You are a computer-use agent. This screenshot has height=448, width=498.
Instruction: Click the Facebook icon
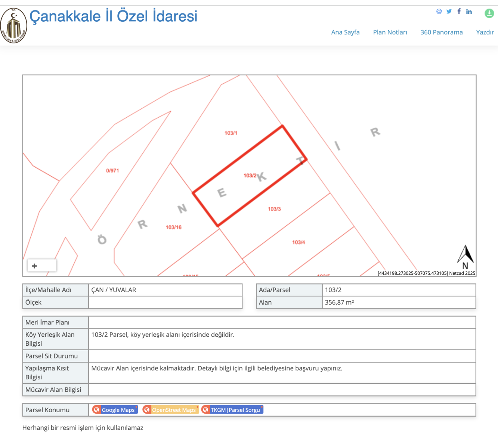pos(459,12)
